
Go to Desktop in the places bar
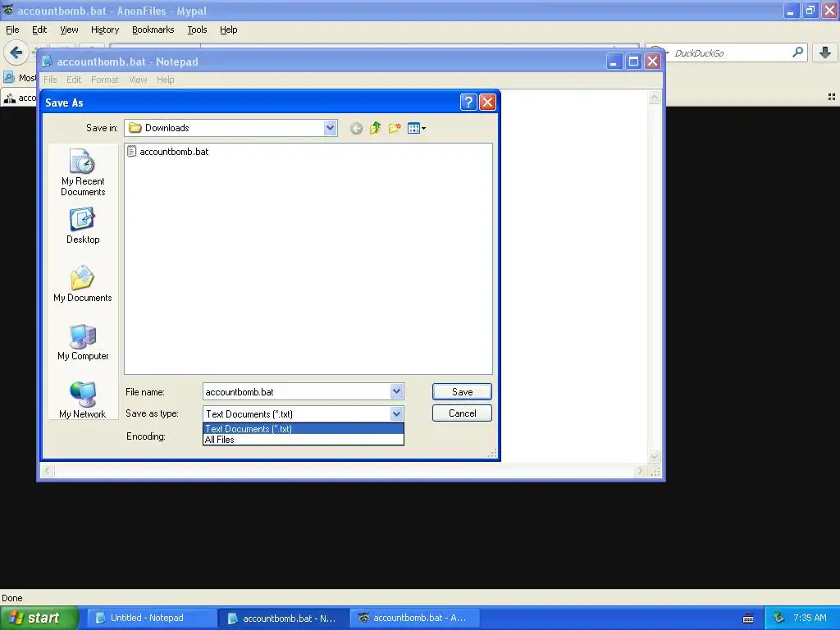pyautogui.click(x=83, y=226)
